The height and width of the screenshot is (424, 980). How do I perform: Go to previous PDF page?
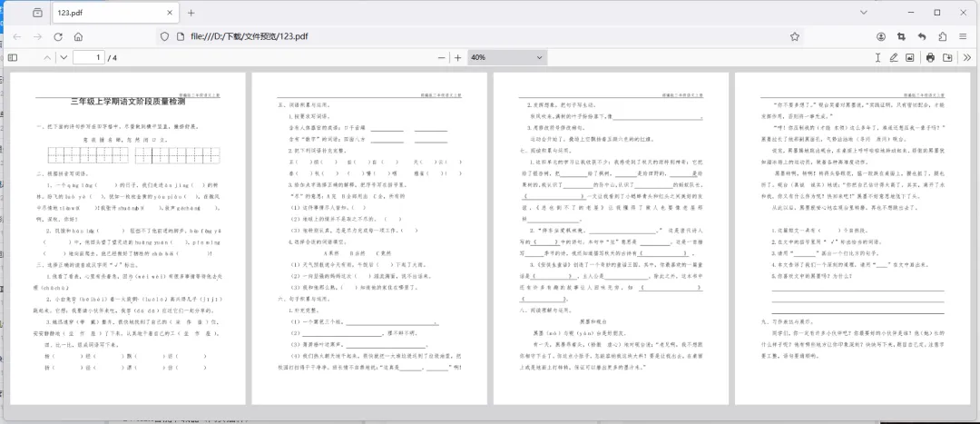pyautogui.click(x=47, y=57)
